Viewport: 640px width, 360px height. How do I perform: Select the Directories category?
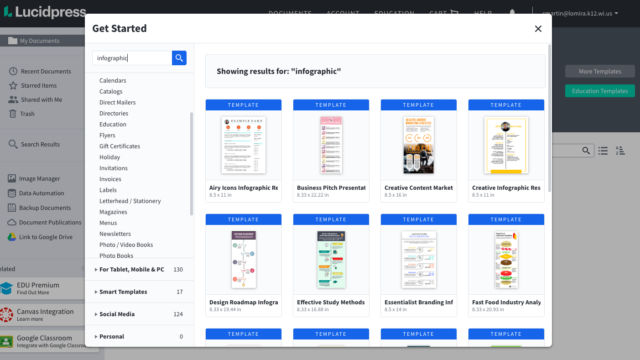[x=113, y=113]
